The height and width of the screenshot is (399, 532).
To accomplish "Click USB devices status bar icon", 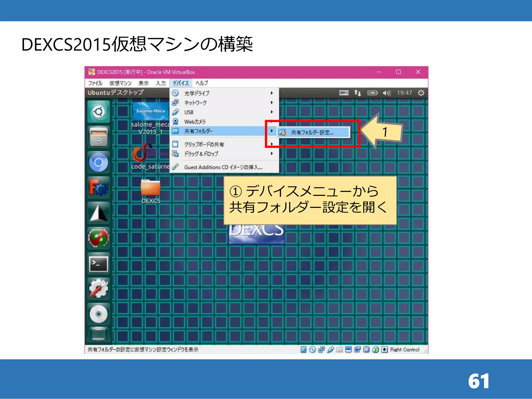I will (330, 350).
